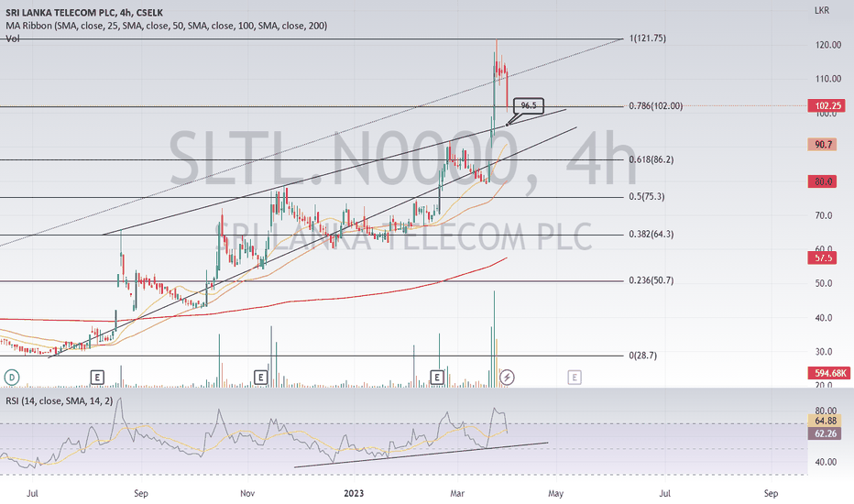Click the chart title SRI LANKA TELECOM PLC, 4h, CSELK

coord(84,13)
